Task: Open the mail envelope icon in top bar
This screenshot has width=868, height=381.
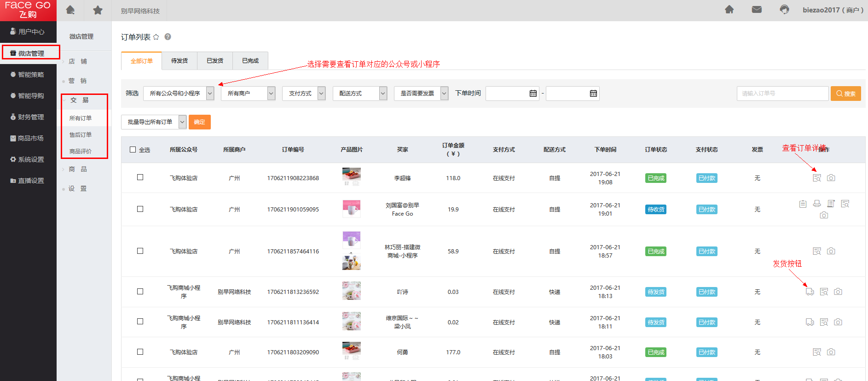Action: tap(757, 10)
